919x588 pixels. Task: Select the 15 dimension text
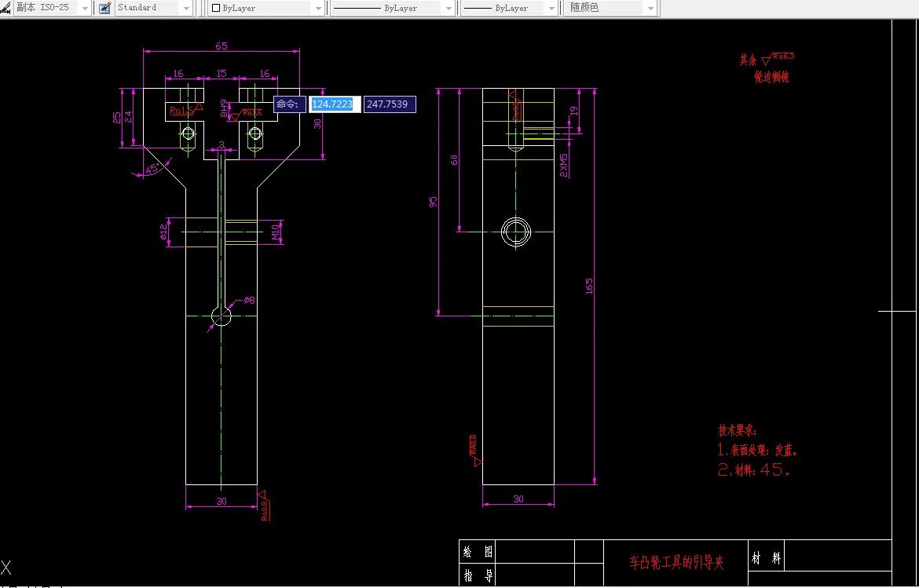(221, 73)
